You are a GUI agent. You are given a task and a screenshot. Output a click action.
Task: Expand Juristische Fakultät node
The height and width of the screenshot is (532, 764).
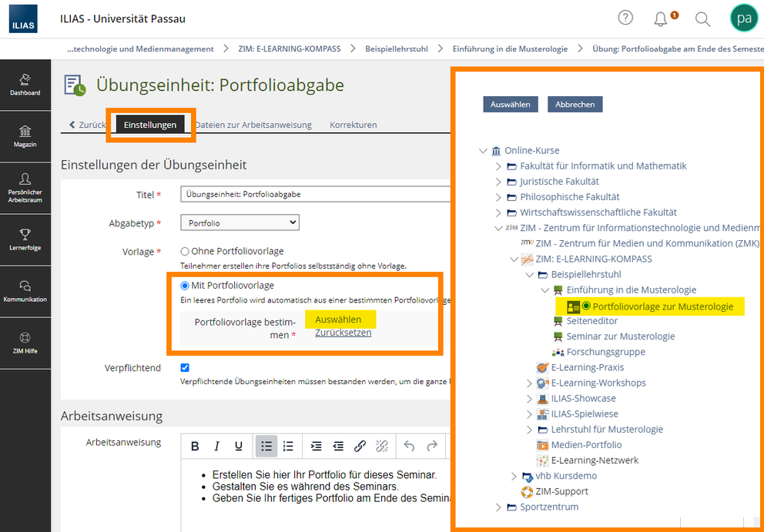point(498,182)
